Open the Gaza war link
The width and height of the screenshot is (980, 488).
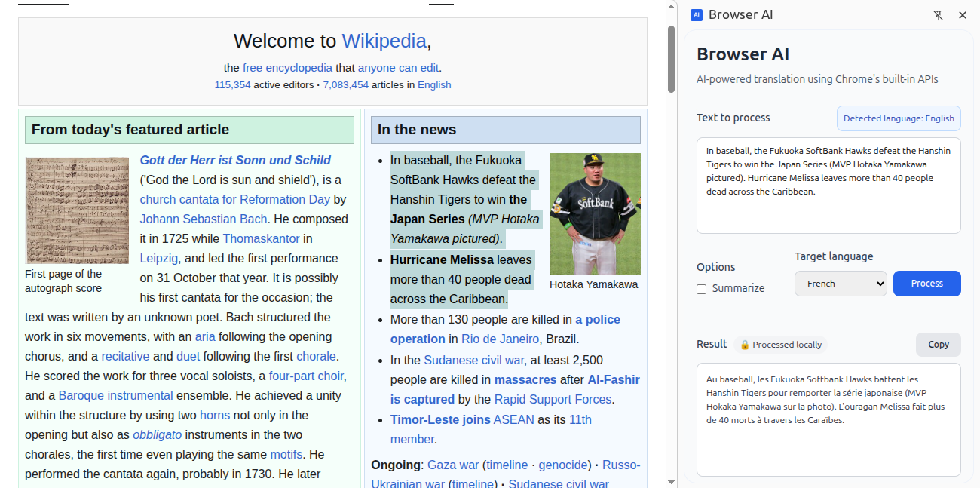pyautogui.click(x=453, y=465)
